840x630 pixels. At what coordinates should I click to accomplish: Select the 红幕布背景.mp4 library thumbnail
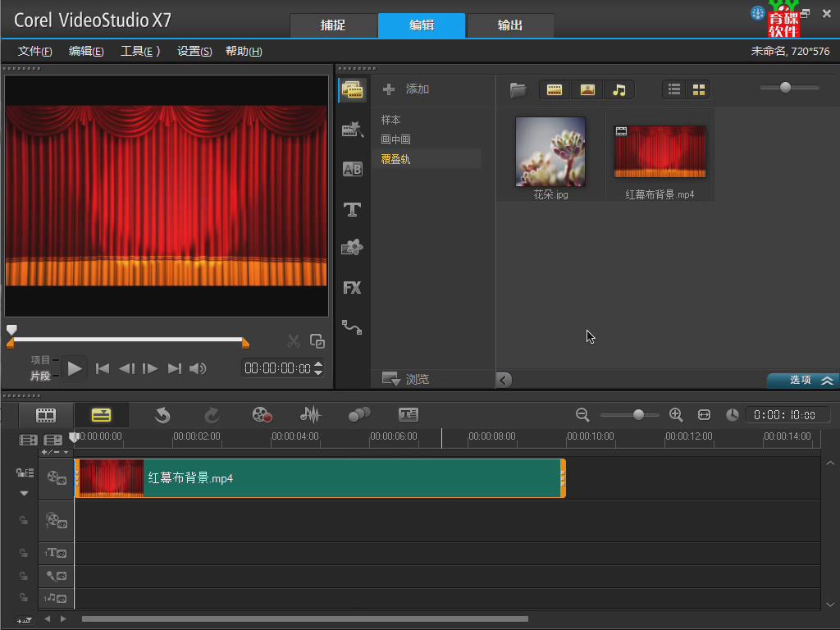(660, 152)
